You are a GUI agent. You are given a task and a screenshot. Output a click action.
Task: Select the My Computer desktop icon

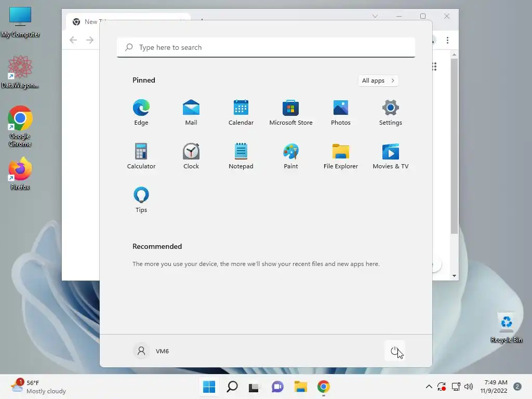[20, 22]
